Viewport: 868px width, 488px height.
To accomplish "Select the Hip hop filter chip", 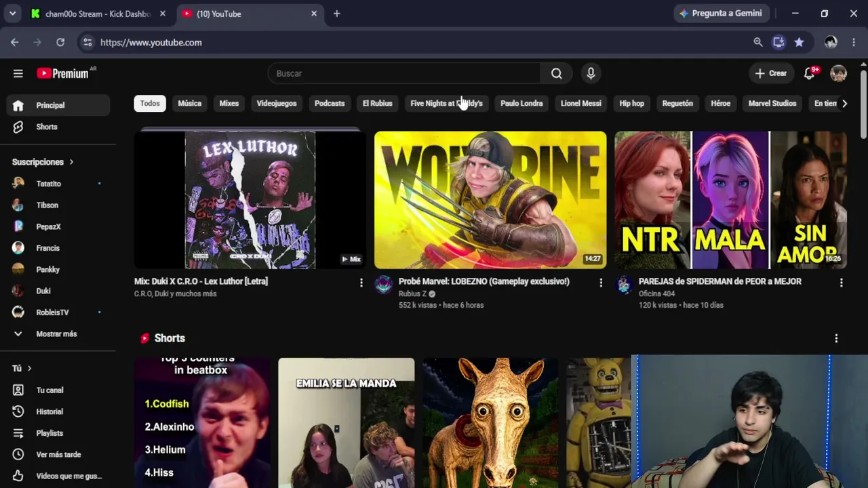I will click(632, 104).
